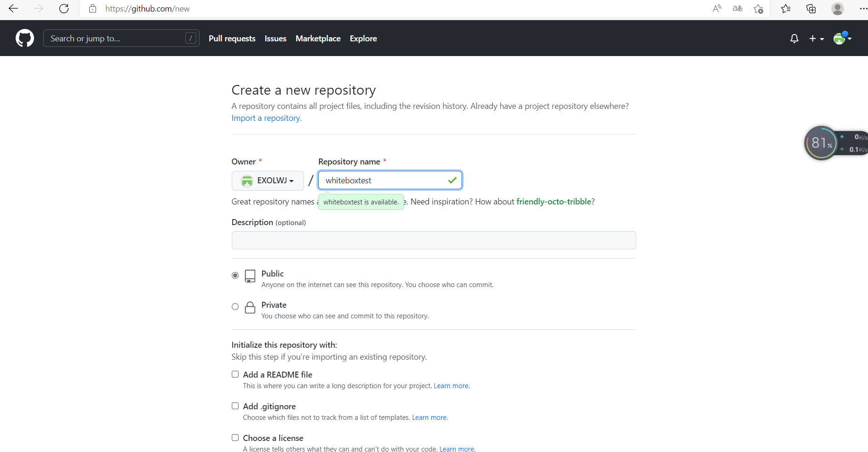Open Learn more link for .gitignore
This screenshot has width=868, height=452.
tap(430, 418)
